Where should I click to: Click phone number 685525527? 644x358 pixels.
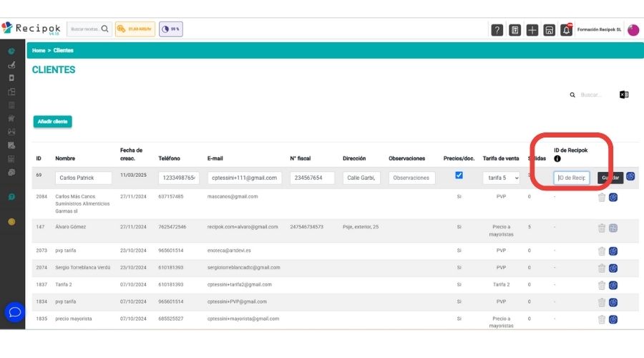(x=171, y=319)
